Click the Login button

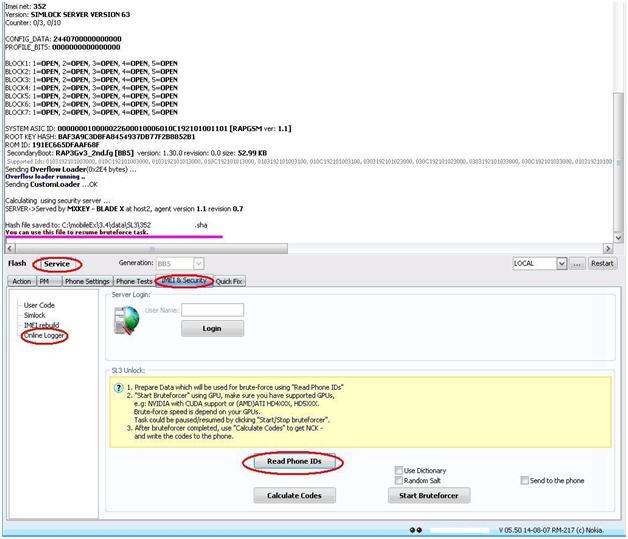pyautogui.click(x=212, y=328)
